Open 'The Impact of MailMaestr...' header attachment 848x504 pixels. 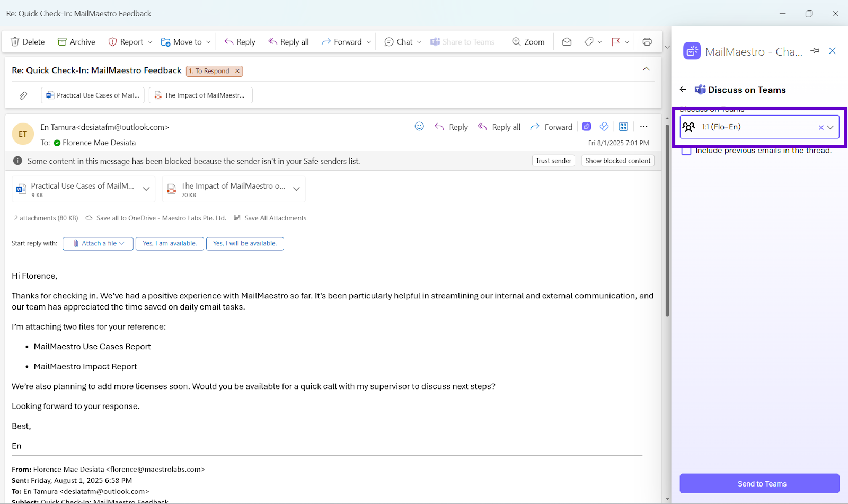tap(201, 95)
